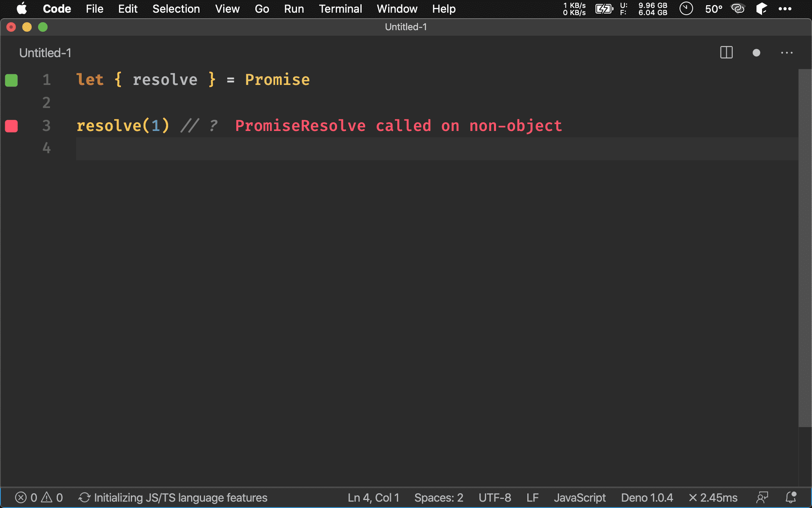
Task: Open the Spaces: 2 indentation selector
Action: click(439, 497)
